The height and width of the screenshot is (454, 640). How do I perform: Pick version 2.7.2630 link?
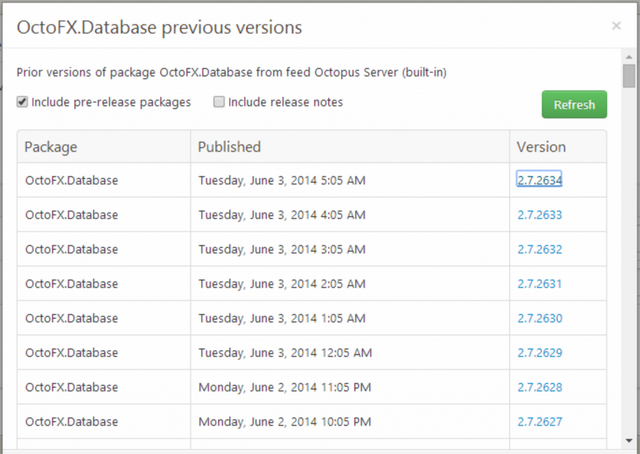coord(540,318)
